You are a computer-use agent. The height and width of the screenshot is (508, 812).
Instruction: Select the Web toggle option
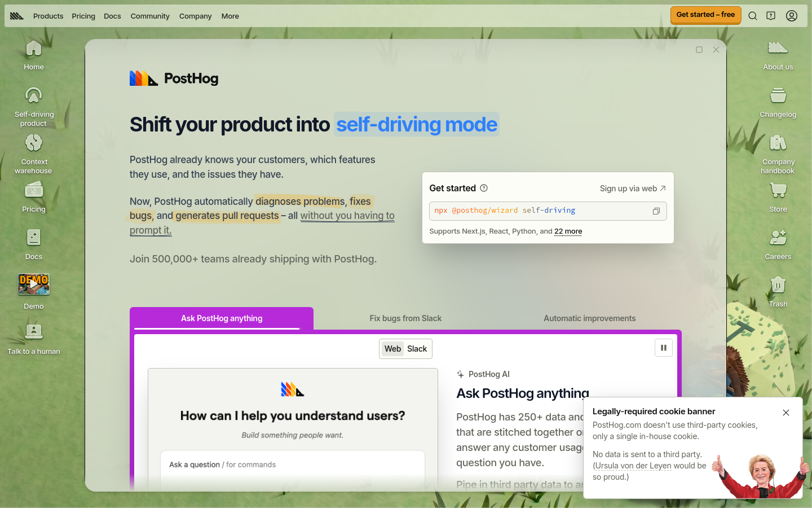click(392, 349)
